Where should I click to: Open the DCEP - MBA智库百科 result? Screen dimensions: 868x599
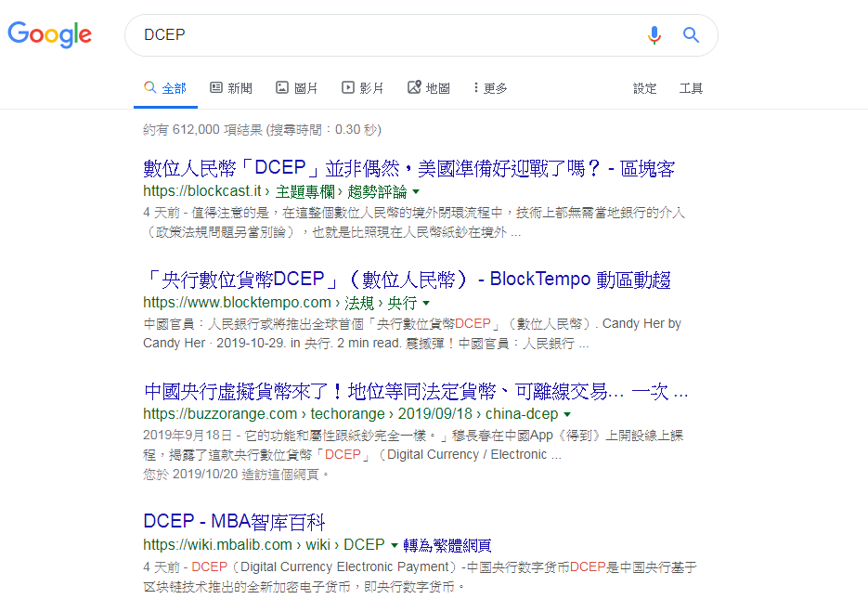[x=234, y=522]
